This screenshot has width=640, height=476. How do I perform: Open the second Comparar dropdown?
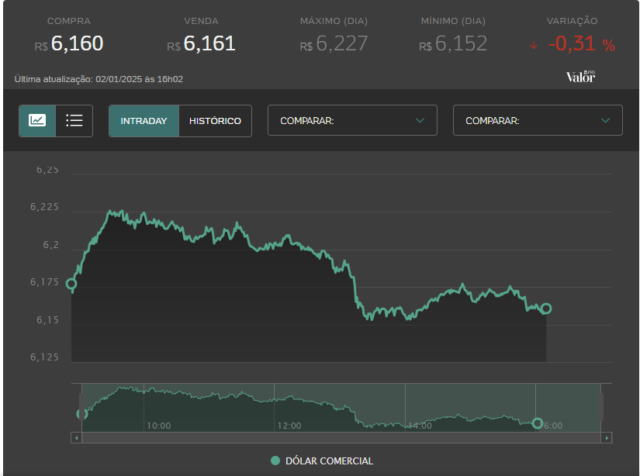pyautogui.click(x=538, y=120)
